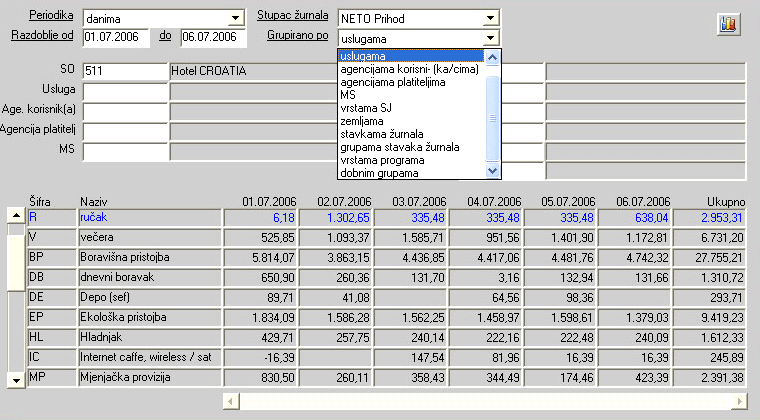Click the Razdoblje od start date field
This screenshot has width=760, height=420.
click(x=116, y=37)
